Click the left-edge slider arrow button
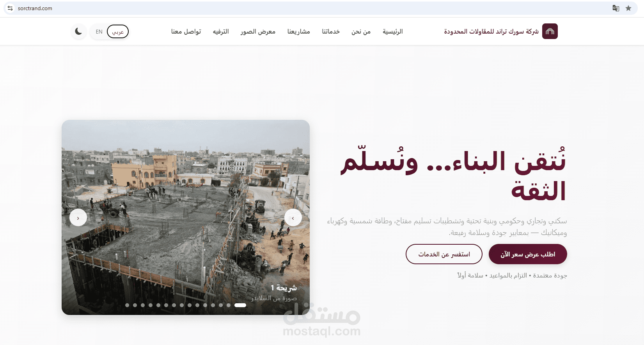The height and width of the screenshot is (345, 644). 78,218
